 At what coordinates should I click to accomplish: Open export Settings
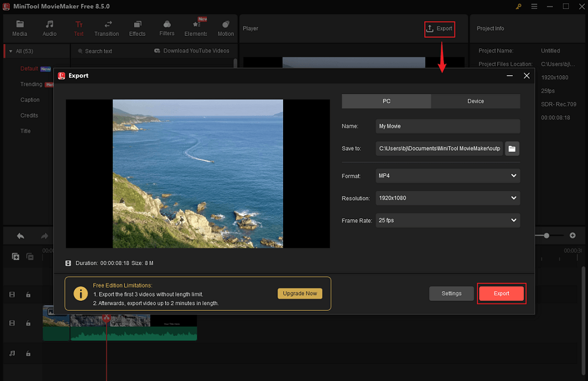coord(451,293)
